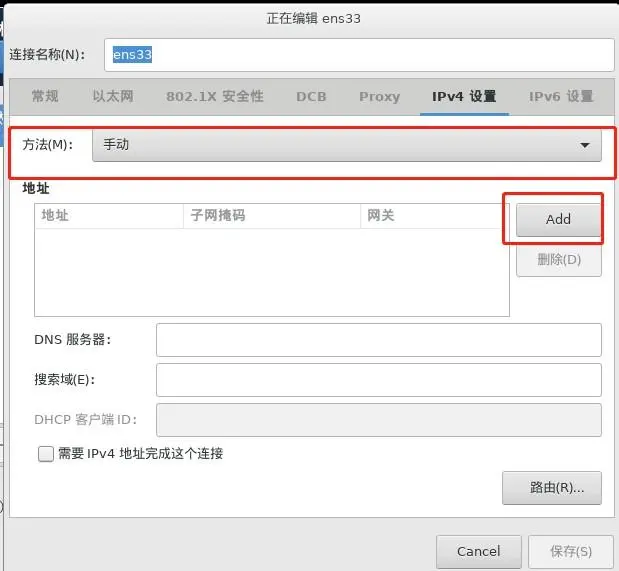Open the IPv6 设置 tab

(x=561, y=96)
